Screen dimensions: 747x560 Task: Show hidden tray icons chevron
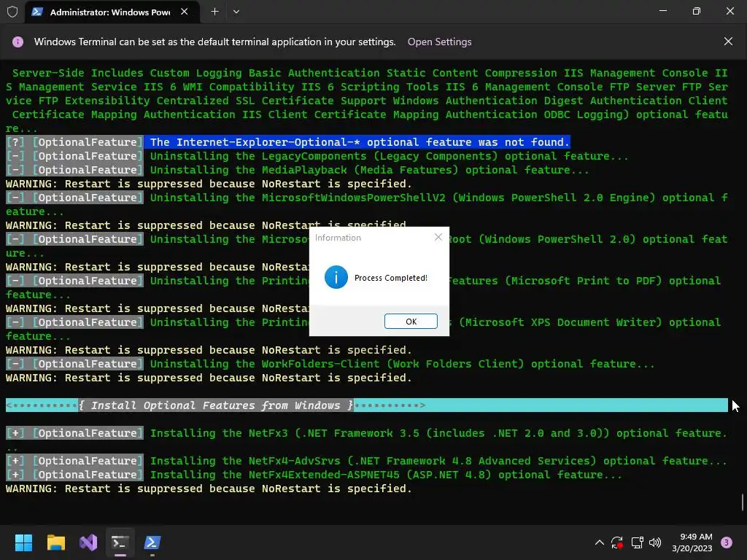tap(600, 542)
